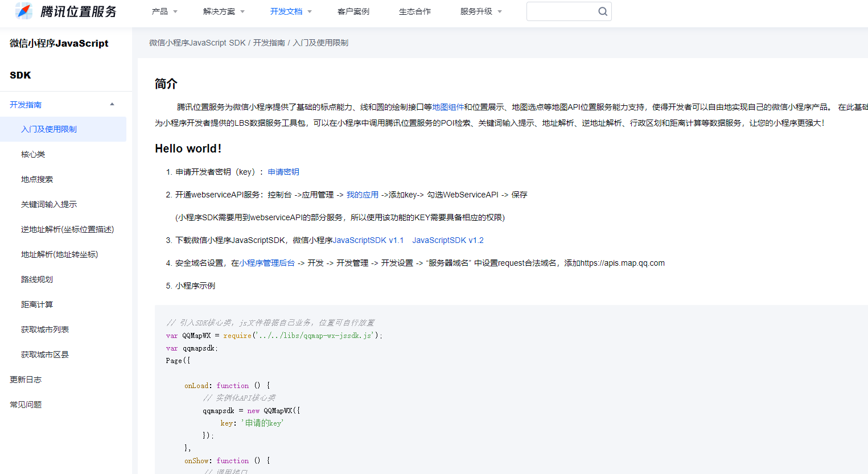Collapse the 开发指南 sidebar section arrow
The width and height of the screenshot is (868, 474).
coord(112,104)
